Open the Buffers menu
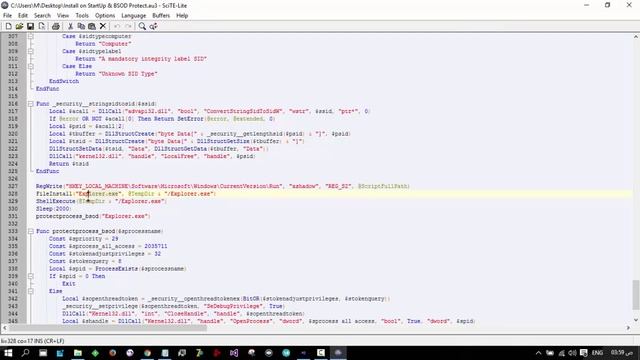The height and width of the screenshot is (360, 640). (161, 16)
